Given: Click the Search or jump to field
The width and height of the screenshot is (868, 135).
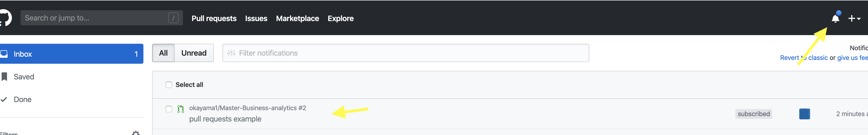Looking at the screenshot, I should tap(96, 18).
